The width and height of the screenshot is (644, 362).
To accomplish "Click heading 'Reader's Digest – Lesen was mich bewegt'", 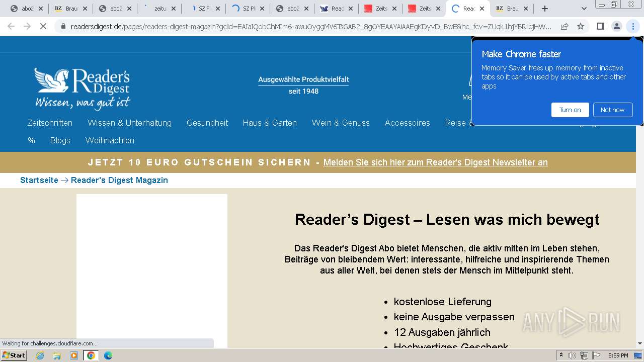I will (447, 220).
